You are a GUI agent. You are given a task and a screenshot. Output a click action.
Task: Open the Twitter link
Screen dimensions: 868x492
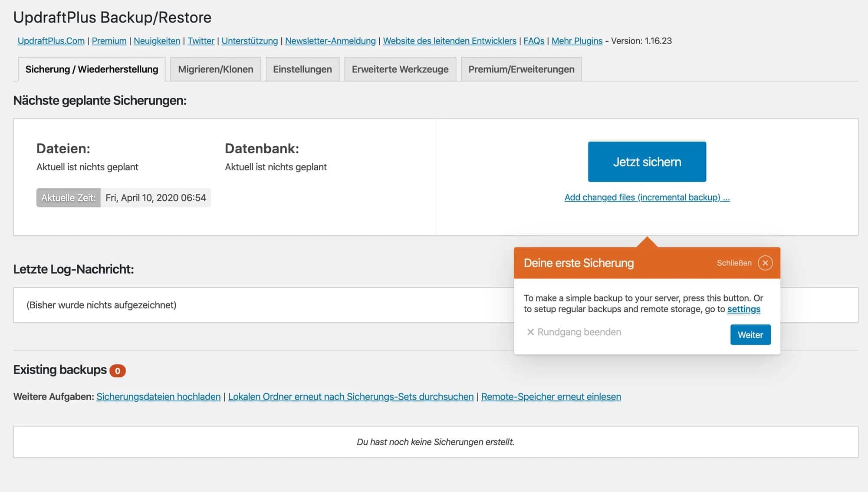coord(201,41)
